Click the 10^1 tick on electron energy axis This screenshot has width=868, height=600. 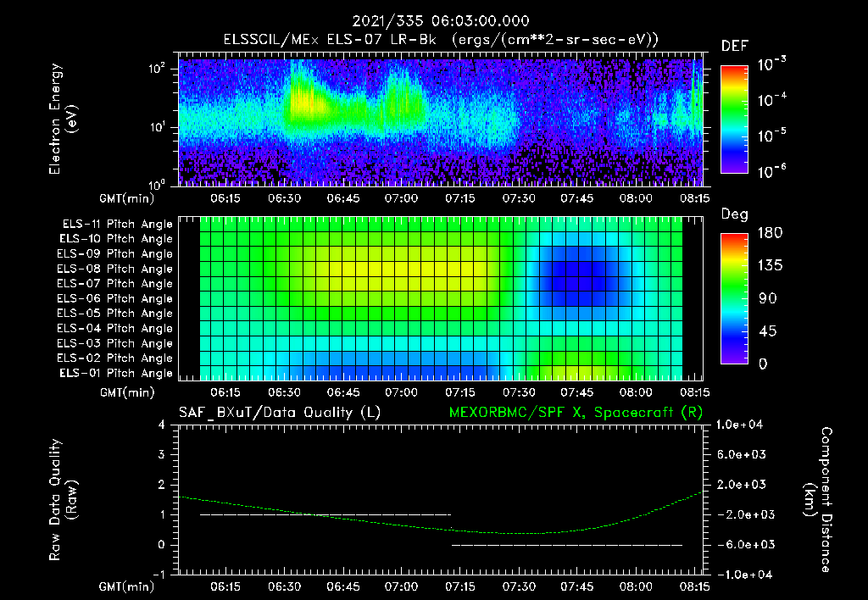pyautogui.click(x=157, y=127)
